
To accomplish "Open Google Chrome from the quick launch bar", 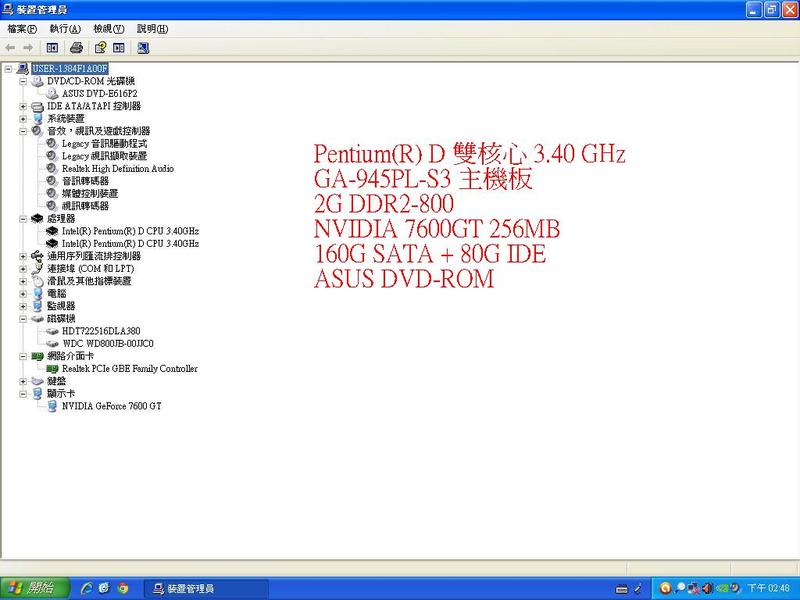I will click(x=122, y=588).
